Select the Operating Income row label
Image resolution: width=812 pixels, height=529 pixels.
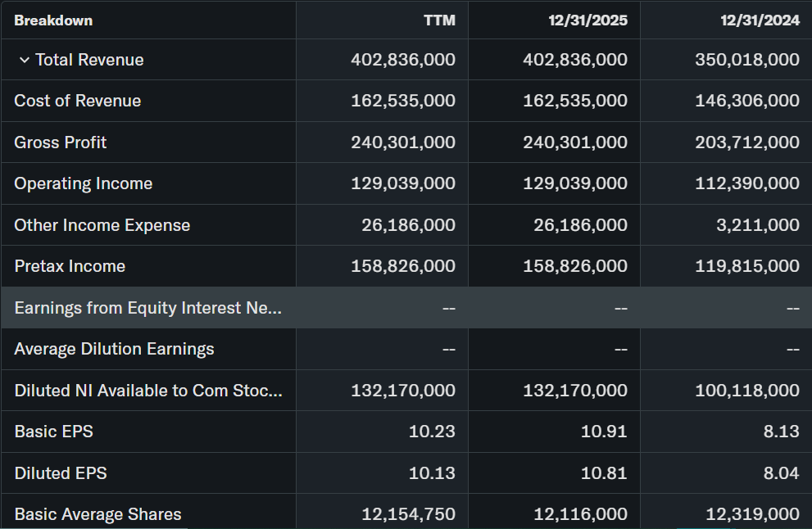pyautogui.click(x=84, y=183)
